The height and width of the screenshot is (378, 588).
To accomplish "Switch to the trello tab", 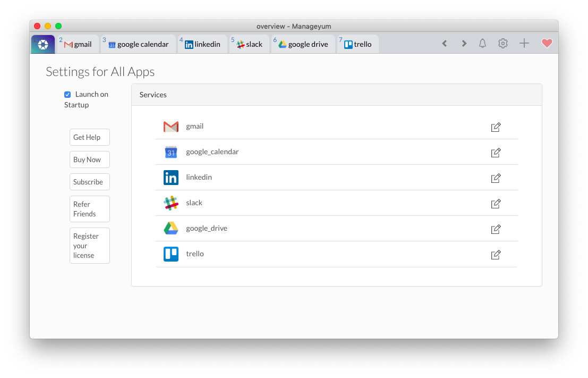I will click(358, 44).
